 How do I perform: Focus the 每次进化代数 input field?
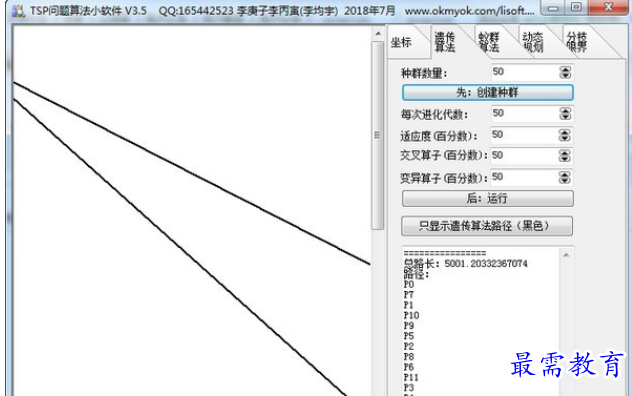pyautogui.click(x=525, y=114)
